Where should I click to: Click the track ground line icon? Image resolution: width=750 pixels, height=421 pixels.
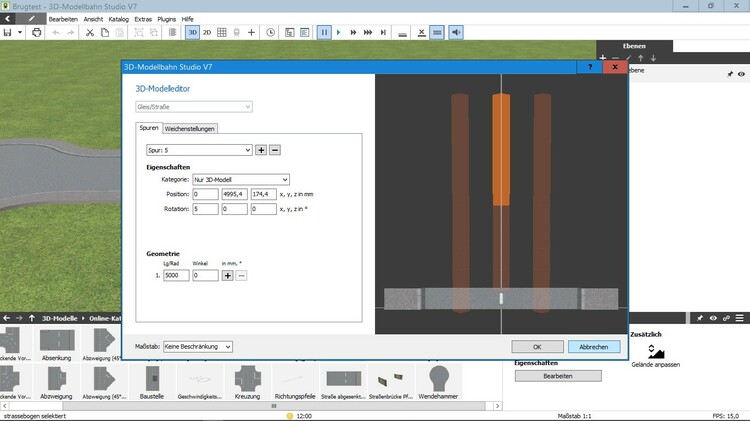coord(402,33)
